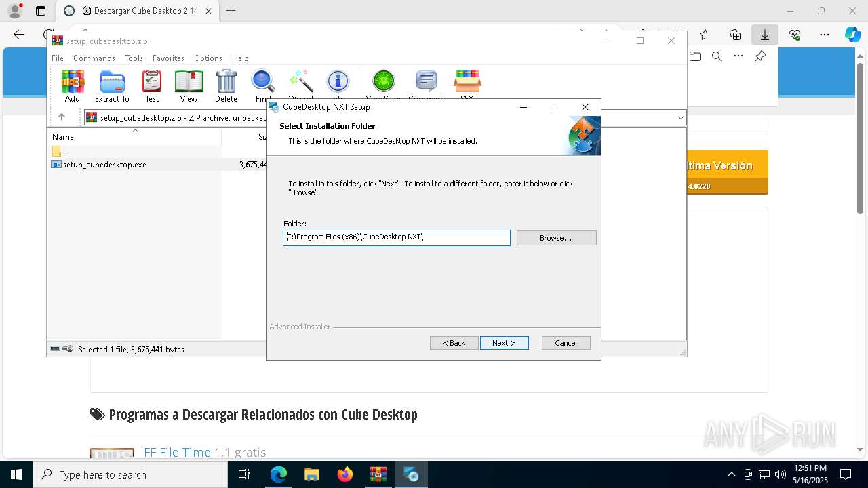Image resolution: width=868 pixels, height=488 pixels.
Task: Click the Delete trash icon
Action: click(226, 85)
